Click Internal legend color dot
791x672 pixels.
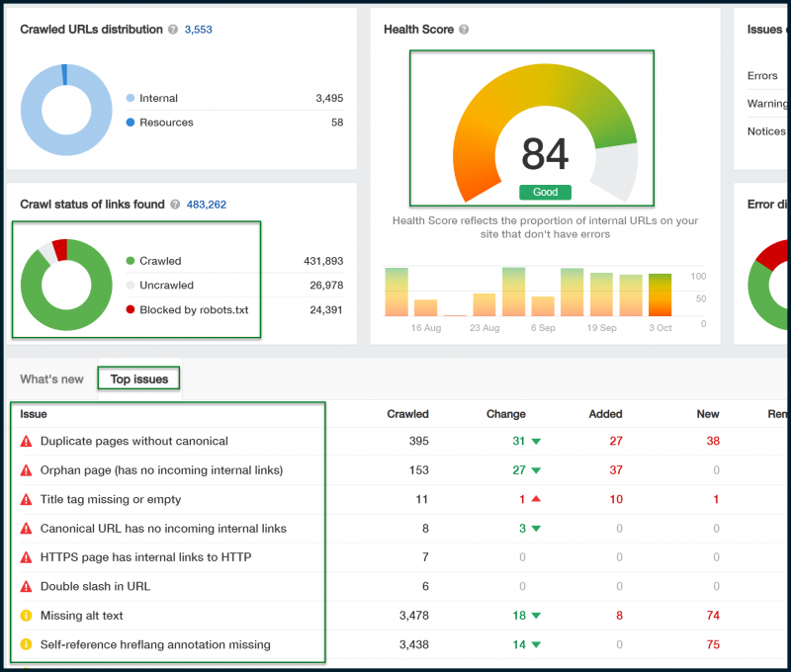[131, 98]
